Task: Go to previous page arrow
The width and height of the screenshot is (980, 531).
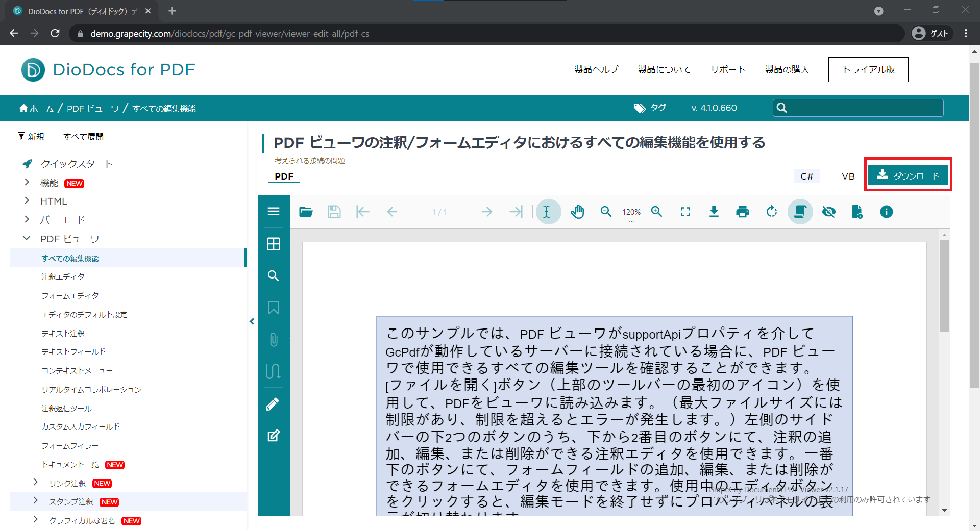Action: (392, 212)
